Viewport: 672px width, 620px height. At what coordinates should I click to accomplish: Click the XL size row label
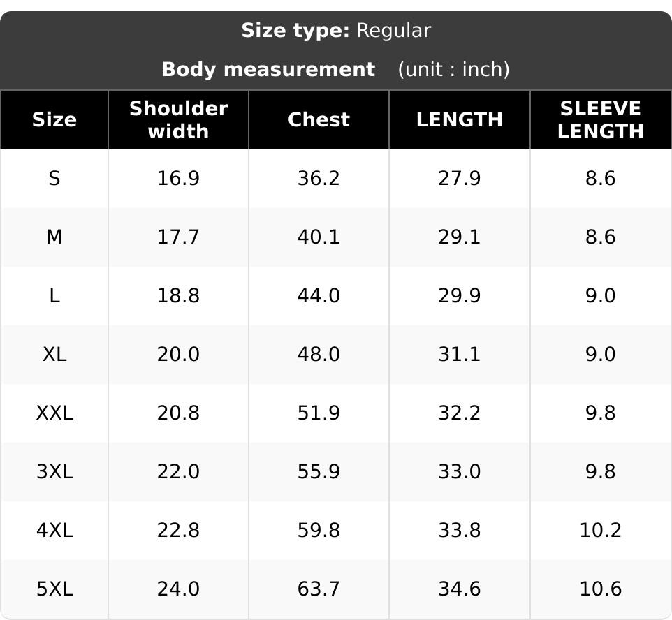54,355
